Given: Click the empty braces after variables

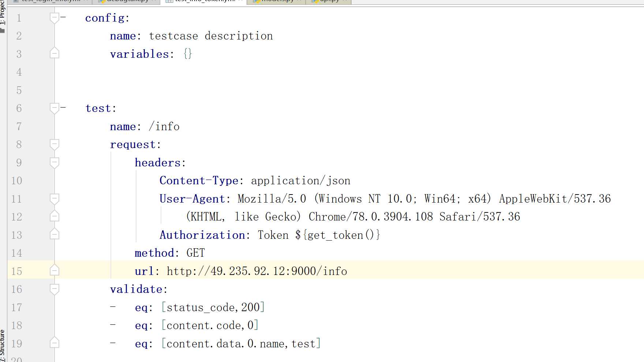Looking at the screenshot, I should (x=188, y=54).
